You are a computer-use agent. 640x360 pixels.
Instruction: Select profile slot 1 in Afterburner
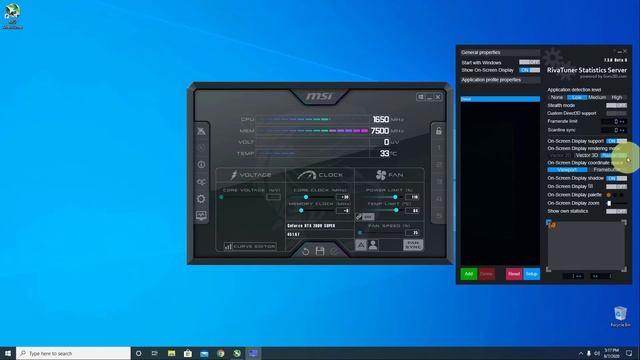439,148
